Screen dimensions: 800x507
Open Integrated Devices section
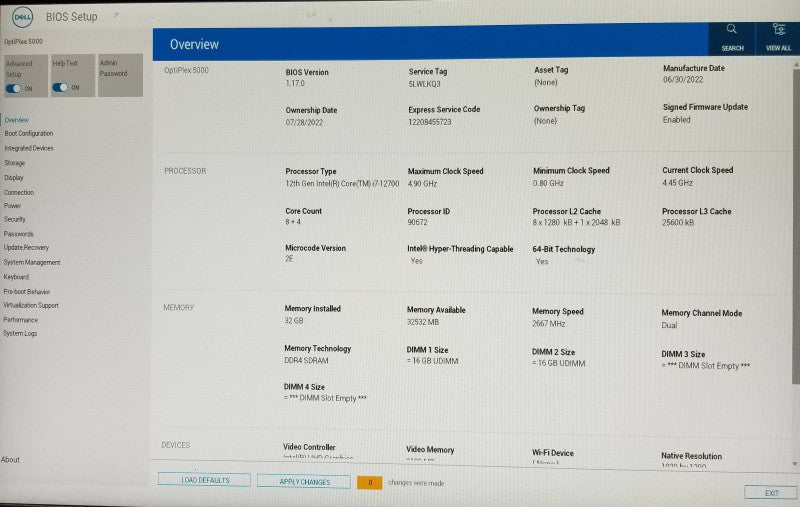29,148
